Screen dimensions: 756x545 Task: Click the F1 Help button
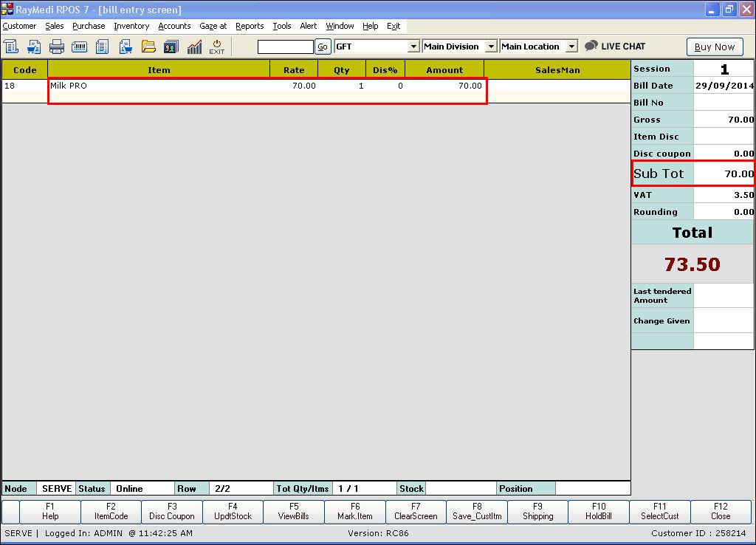click(x=50, y=511)
